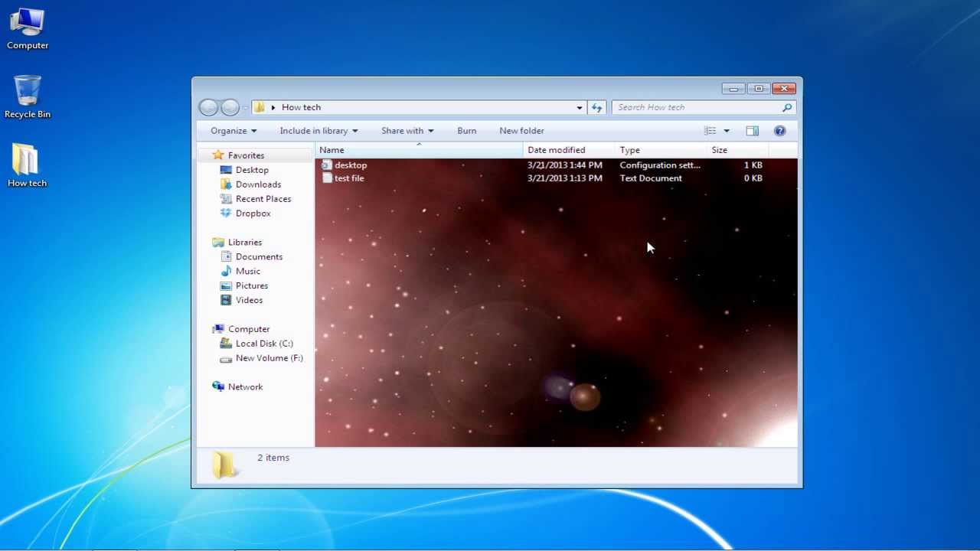
Task: Click Burn in the toolbar
Action: tap(467, 131)
